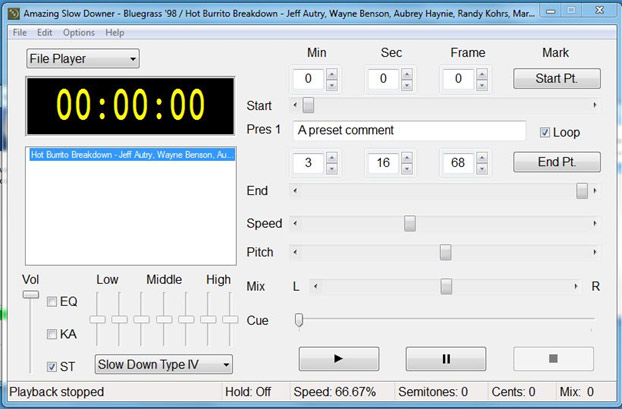Viewport: 622px width, 409px height.
Task: Click the center Middle EQ band slider
Action: (x=164, y=319)
